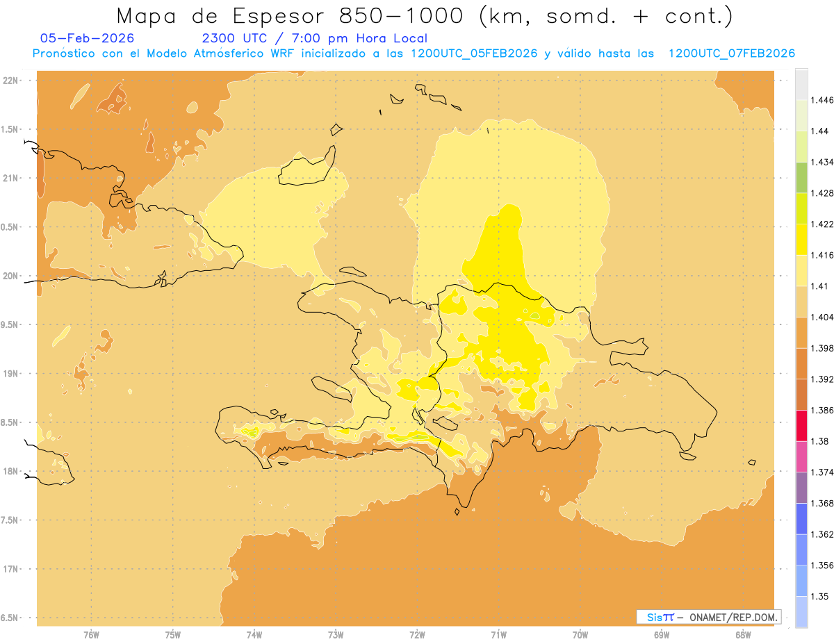Viewport: 834px width, 644px height.
Task: Click the 68W longitude axis label
Action: click(x=743, y=635)
